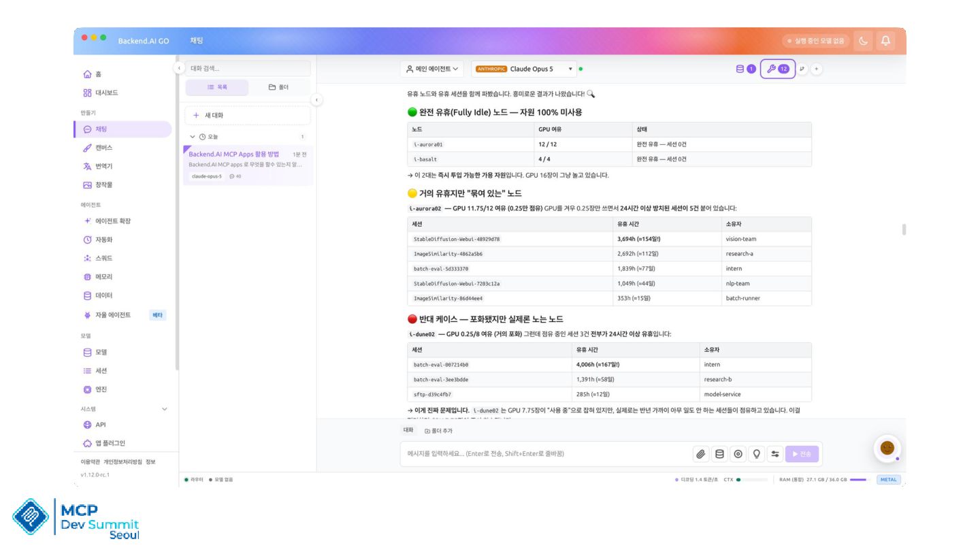Select the 대화 tab above message box

pyautogui.click(x=409, y=430)
